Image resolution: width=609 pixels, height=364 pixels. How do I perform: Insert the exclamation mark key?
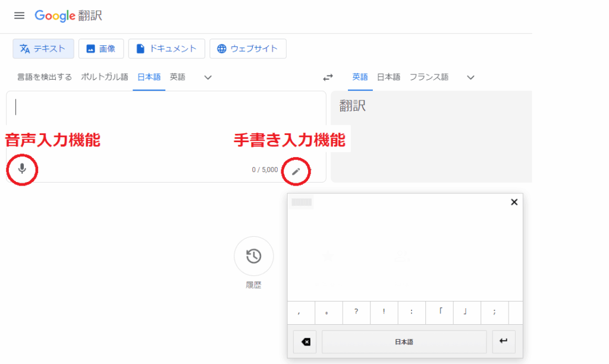(384, 312)
